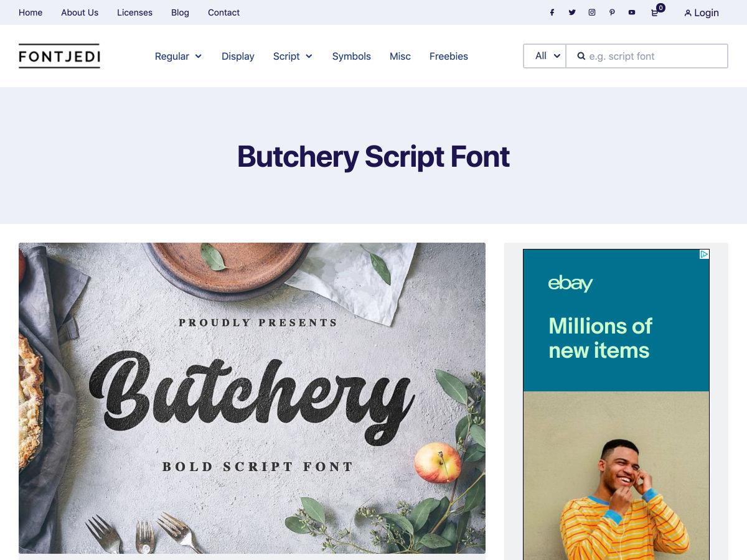Click the search magnifier icon

(x=581, y=56)
